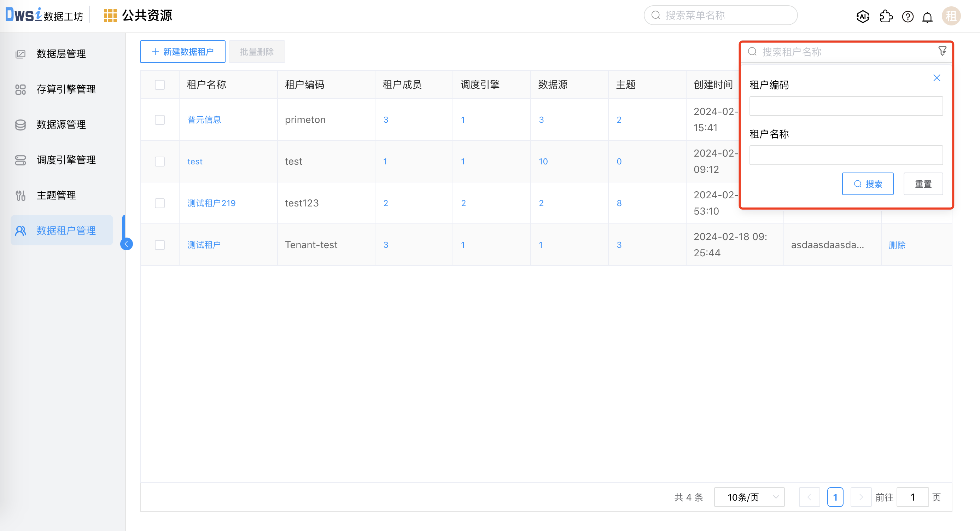Click the user avatar icon
The height and width of the screenshot is (531, 980).
click(x=951, y=16)
